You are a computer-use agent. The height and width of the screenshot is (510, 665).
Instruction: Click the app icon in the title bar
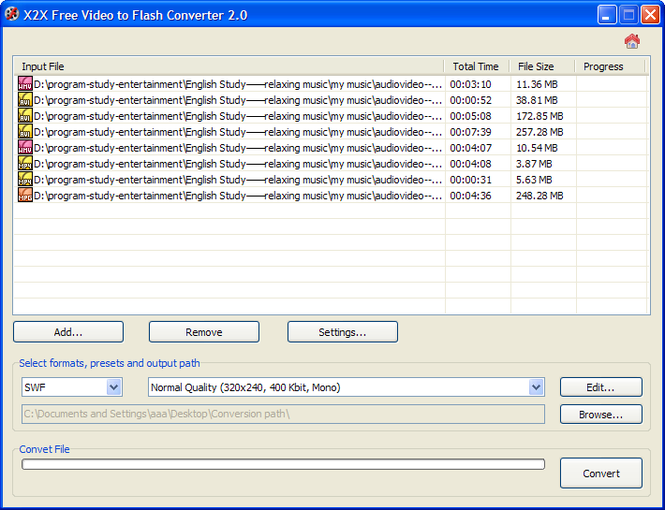(x=12, y=15)
